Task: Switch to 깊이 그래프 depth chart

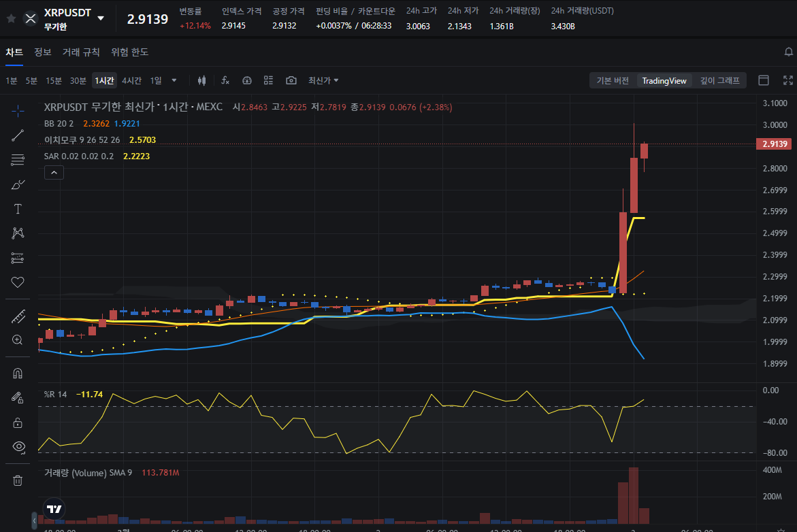Action: pos(719,80)
